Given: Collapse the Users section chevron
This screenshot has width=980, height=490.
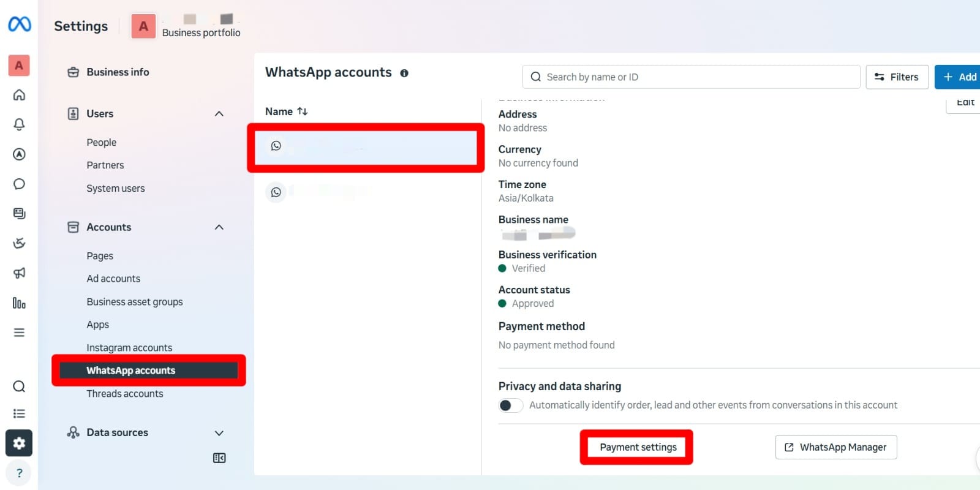Looking at the screenshot, I should pos(219,114).
